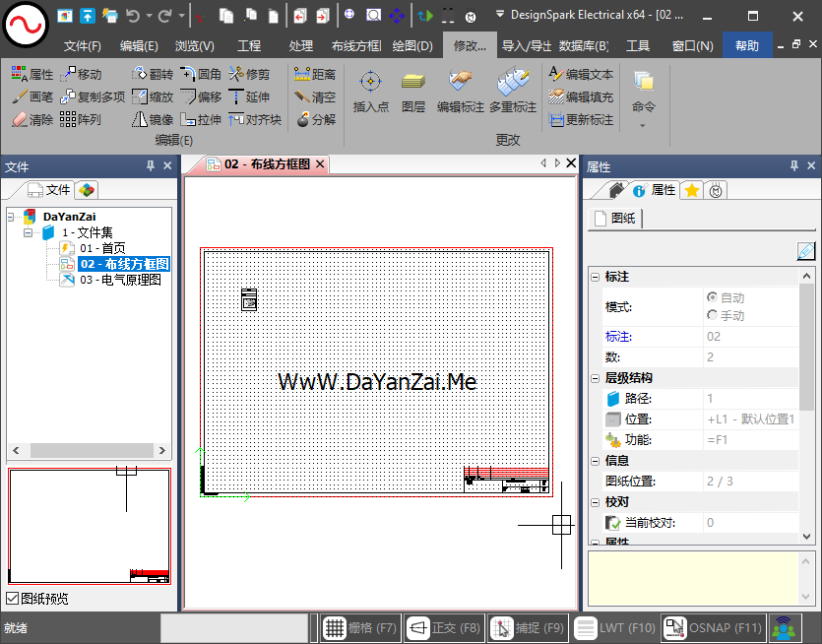Viewport: 822px width, 644px height.
Task: Select the 修剪 (Trim) tool
Action: click(x=249, y=75)
